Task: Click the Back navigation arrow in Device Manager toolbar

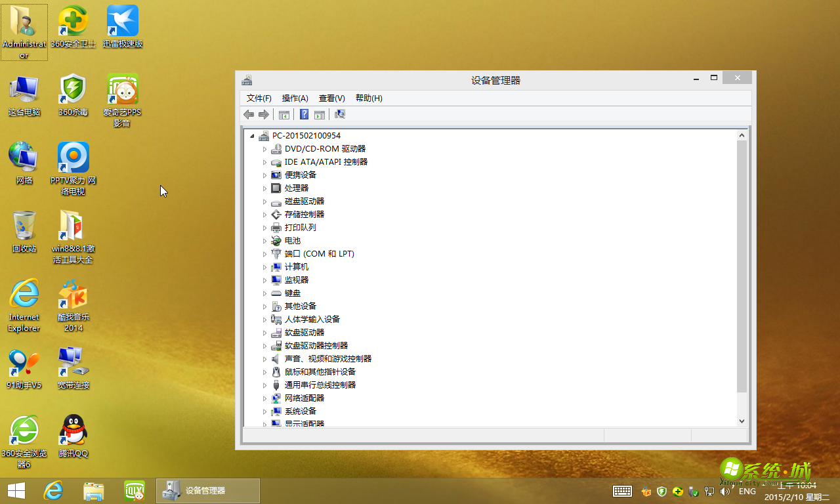Action: [248, 114]
